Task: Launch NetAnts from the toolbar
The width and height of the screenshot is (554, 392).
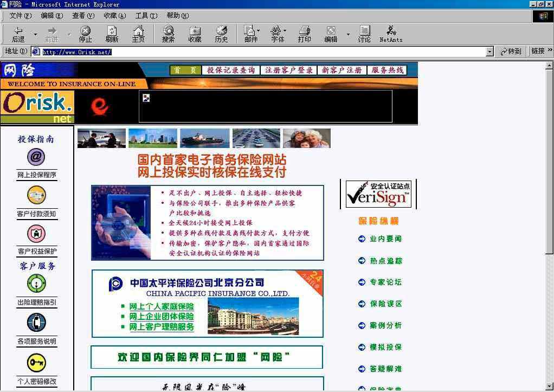Action: pyautogui.click(x=391, y=34)
